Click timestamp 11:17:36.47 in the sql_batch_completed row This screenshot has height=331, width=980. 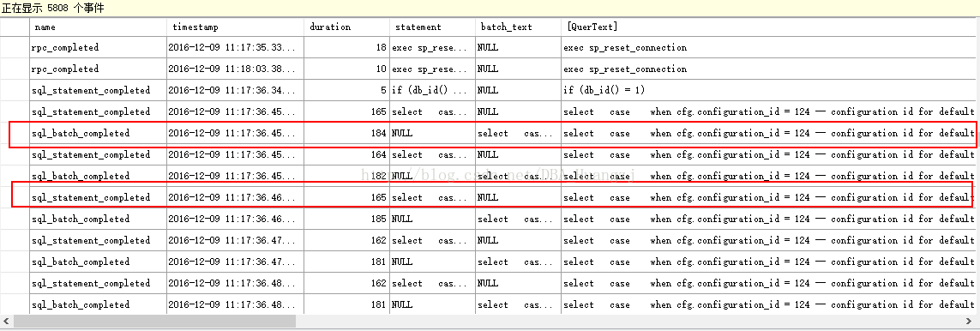[x=231, y=262]
